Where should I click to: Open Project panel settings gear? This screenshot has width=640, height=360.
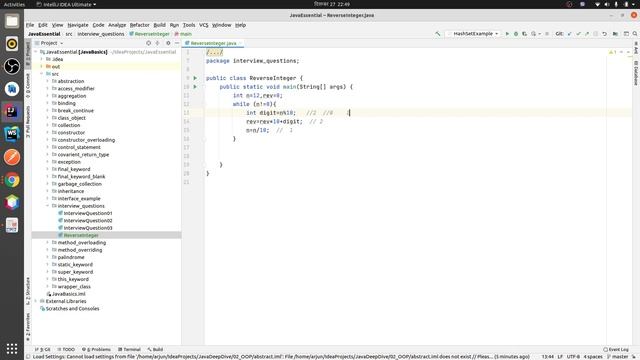(168, 43)
